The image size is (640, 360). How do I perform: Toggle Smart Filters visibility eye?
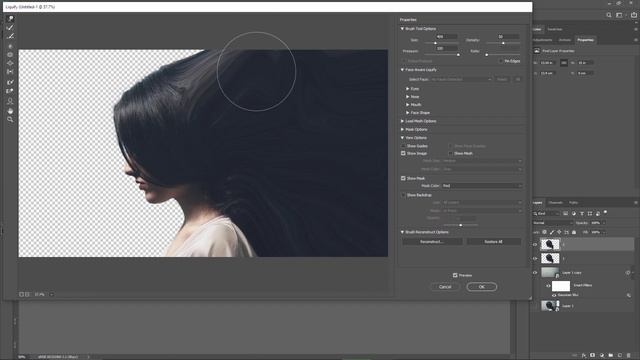(548, 286)
